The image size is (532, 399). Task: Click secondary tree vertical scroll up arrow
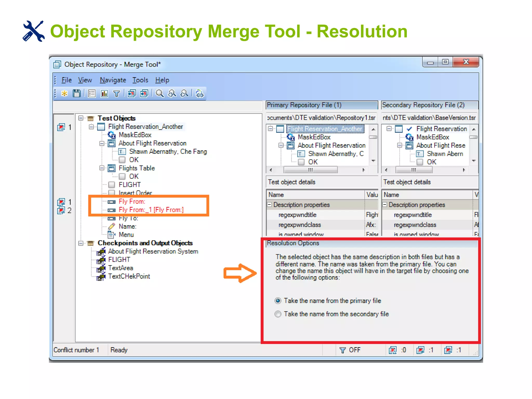pos(474,129)
